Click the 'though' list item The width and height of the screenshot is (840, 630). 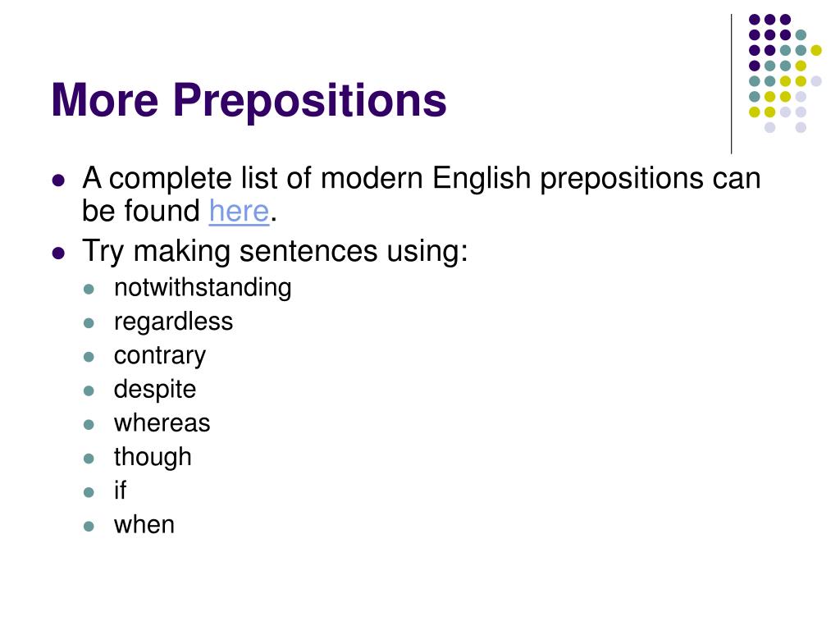click(153, 458)
